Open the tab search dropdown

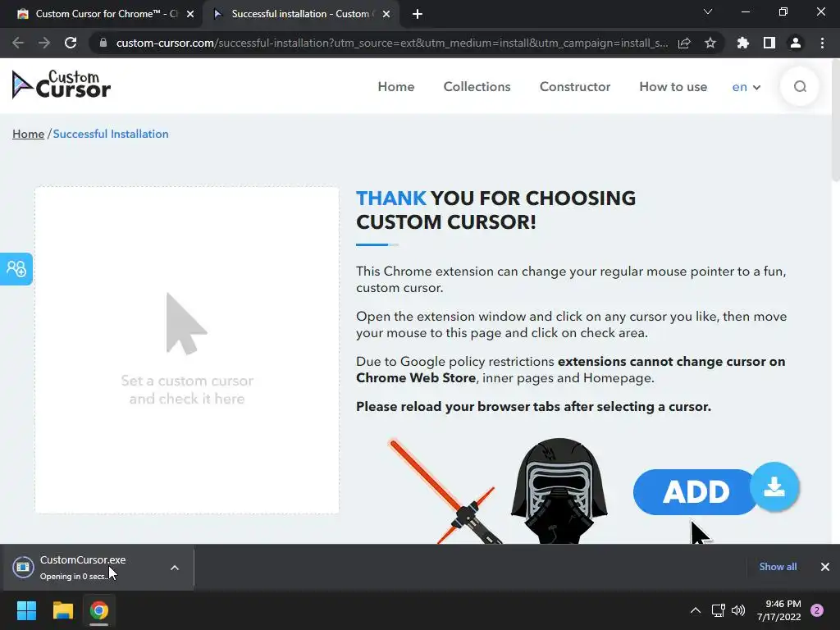(x=708, y=11)
